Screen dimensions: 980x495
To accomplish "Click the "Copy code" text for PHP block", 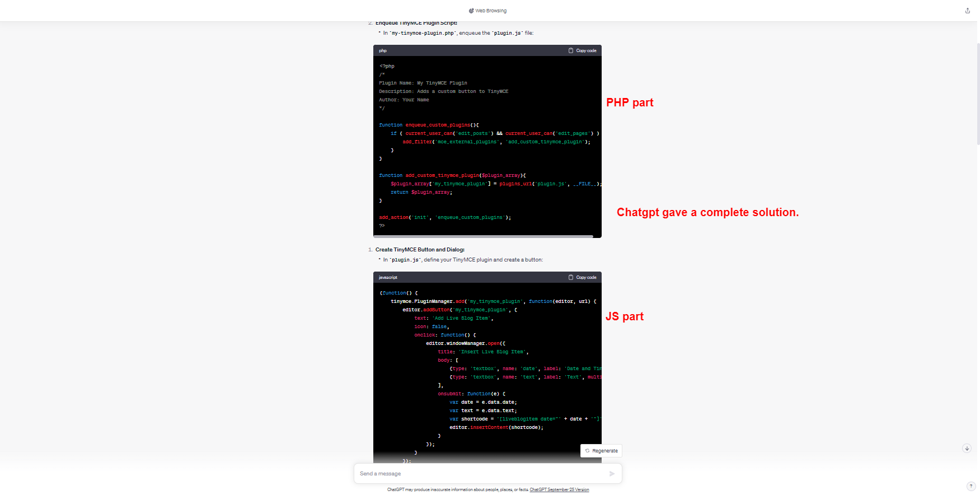I will pos(586,50).
